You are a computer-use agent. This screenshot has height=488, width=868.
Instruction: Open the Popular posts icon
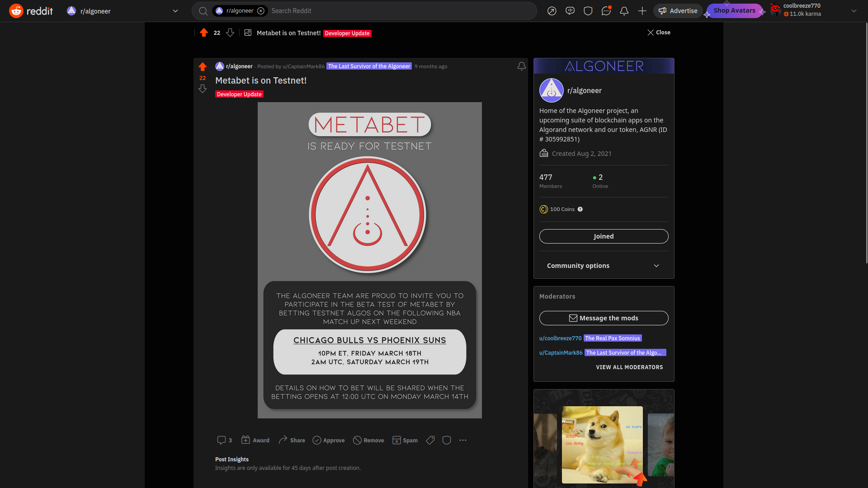point(552,11)
